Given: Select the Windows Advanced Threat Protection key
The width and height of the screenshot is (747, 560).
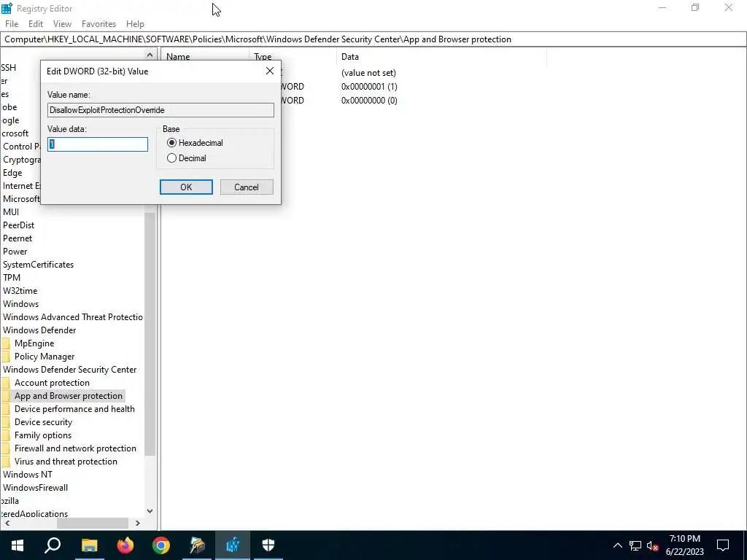Looking at the screenshot, I should tap(72, 317).
